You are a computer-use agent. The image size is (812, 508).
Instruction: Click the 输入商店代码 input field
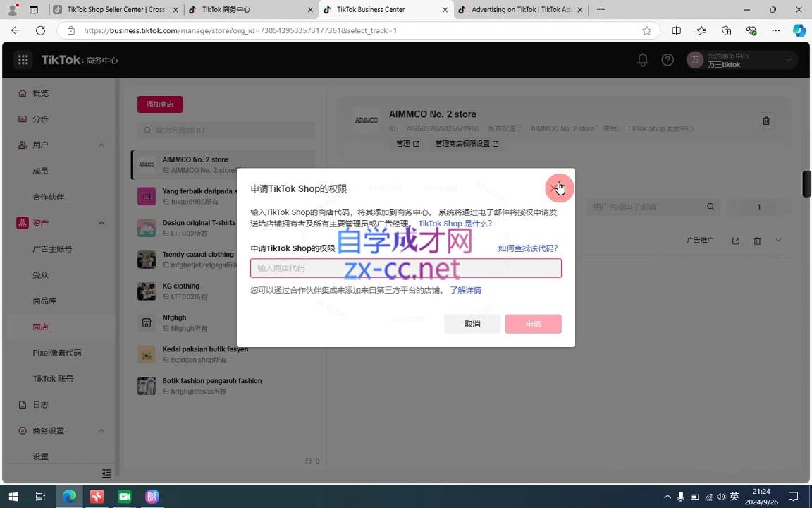(406, 268)
